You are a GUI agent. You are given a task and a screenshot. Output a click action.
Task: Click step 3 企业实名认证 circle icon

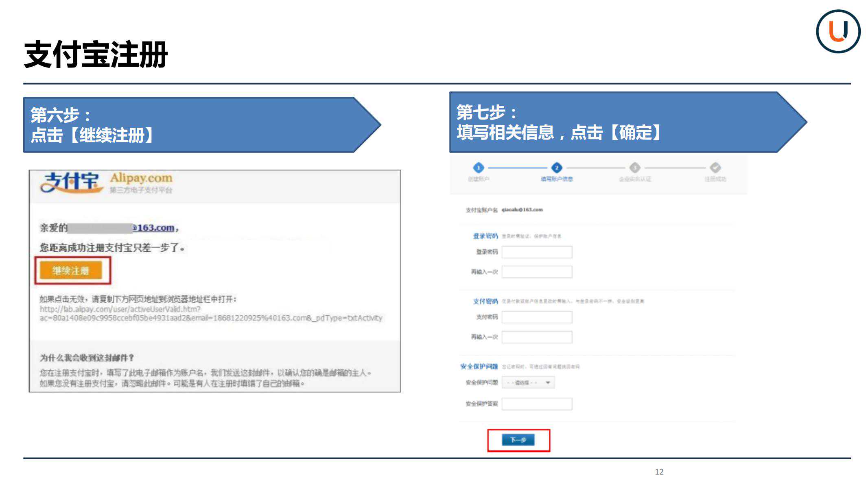(635, 168)
